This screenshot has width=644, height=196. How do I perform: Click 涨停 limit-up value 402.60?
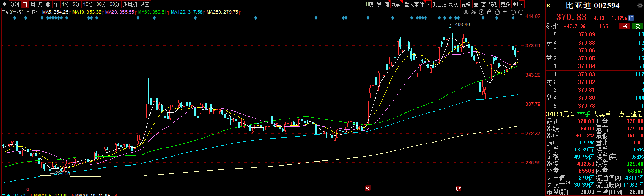point(586,164)
